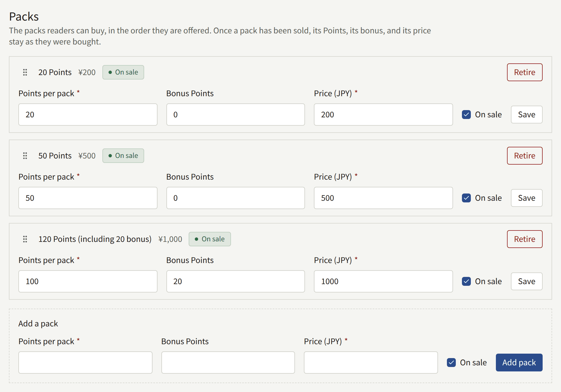The image size is (561, 392).
Task: Click the ¥200 price text
Action: pyautogui.click(x=87, y=72)
